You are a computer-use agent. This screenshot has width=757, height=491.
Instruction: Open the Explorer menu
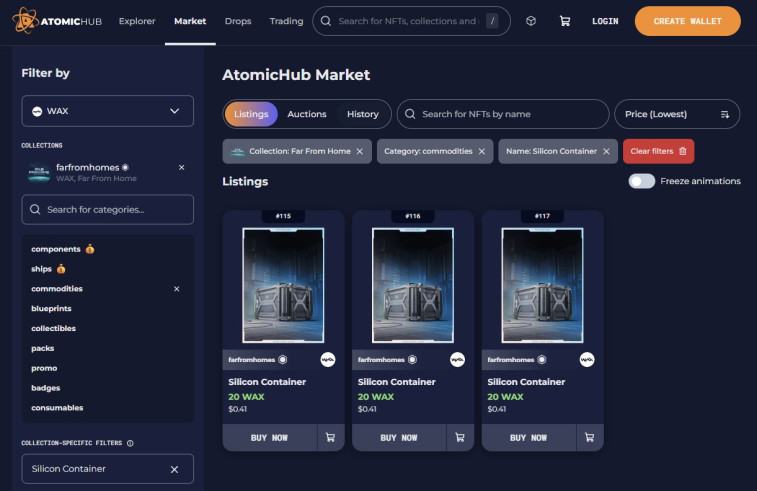click(x=137, y=21)
